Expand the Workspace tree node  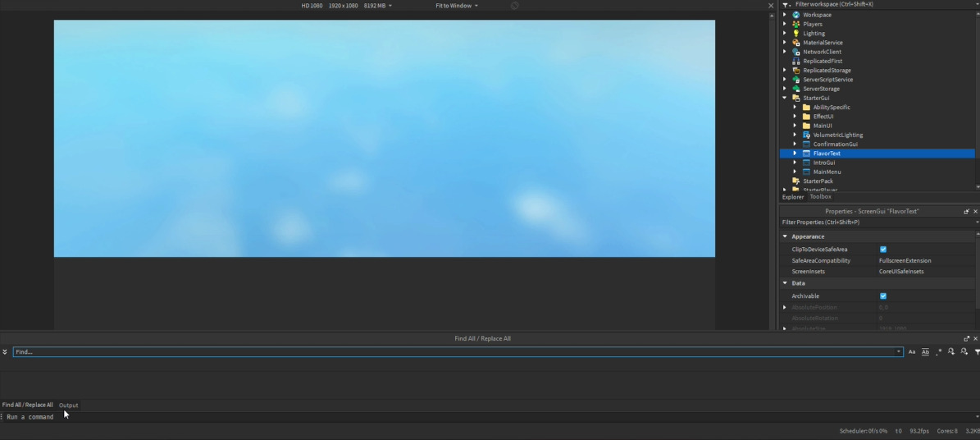tap(785, 15)
